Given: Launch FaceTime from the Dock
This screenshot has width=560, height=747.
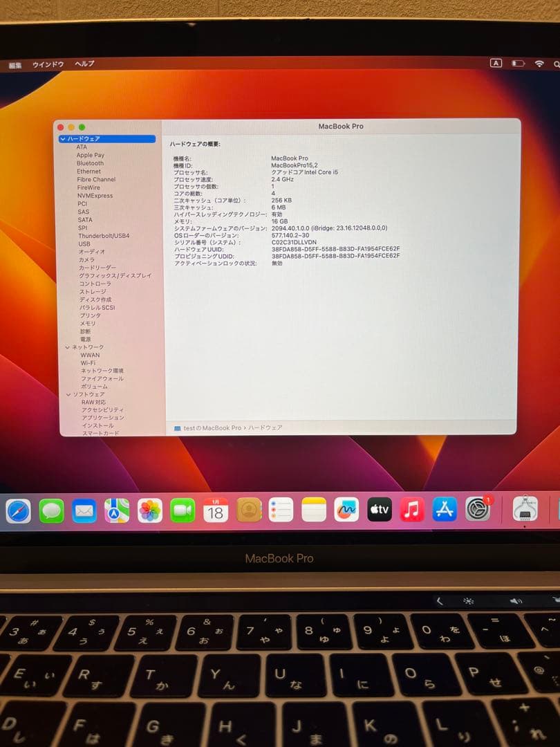Looking at the screenshot, I should (182, 510).
